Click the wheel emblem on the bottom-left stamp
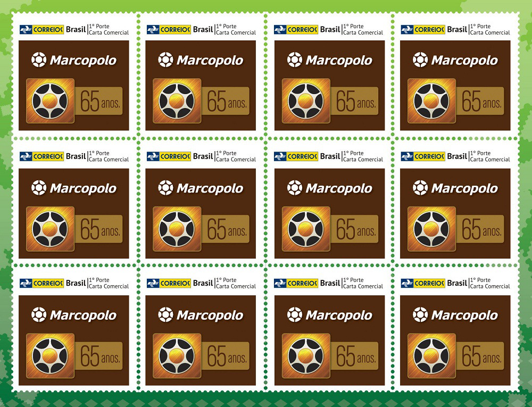532x407 pixels. (49, 355)
